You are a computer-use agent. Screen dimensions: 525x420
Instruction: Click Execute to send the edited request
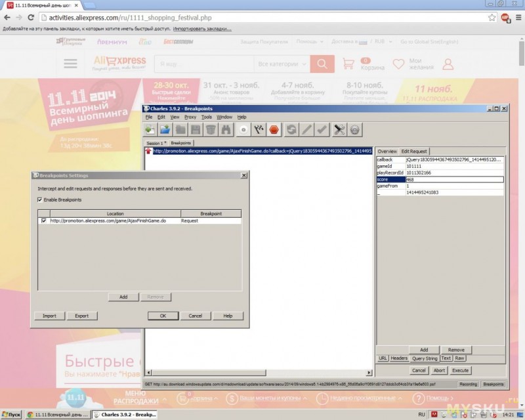461,370
